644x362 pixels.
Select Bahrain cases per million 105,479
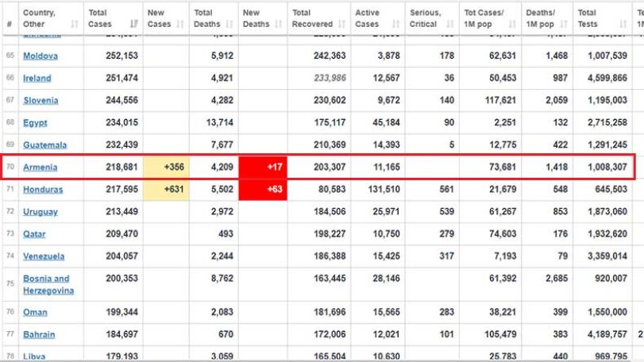pos(500,334)
